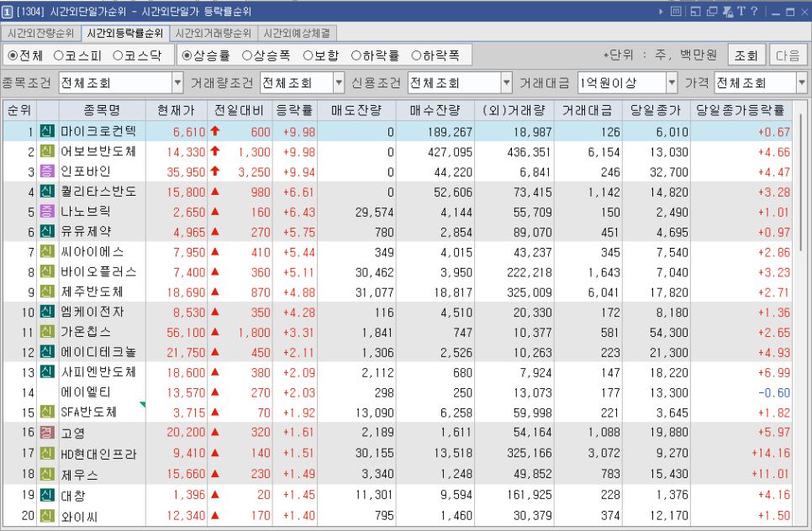Open help with the question mark icon
This screenshot has height=531, width=812.
[754, 12]
